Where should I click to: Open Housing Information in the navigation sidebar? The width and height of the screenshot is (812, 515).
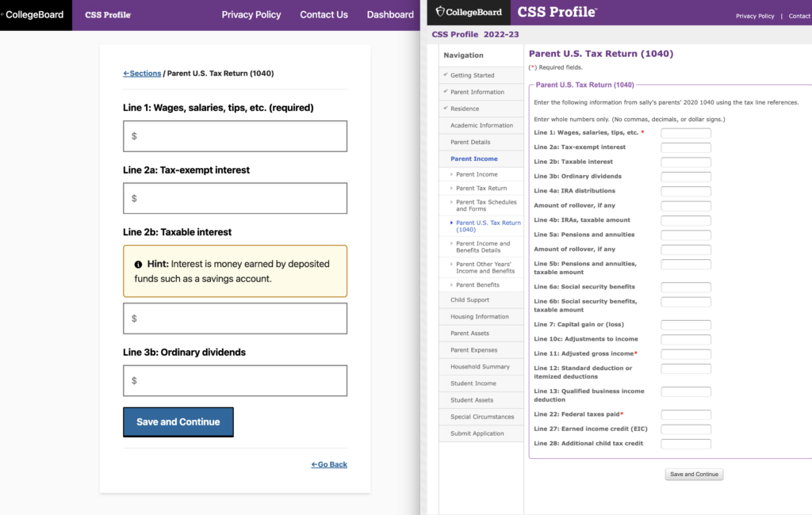(x=479, y=317)
